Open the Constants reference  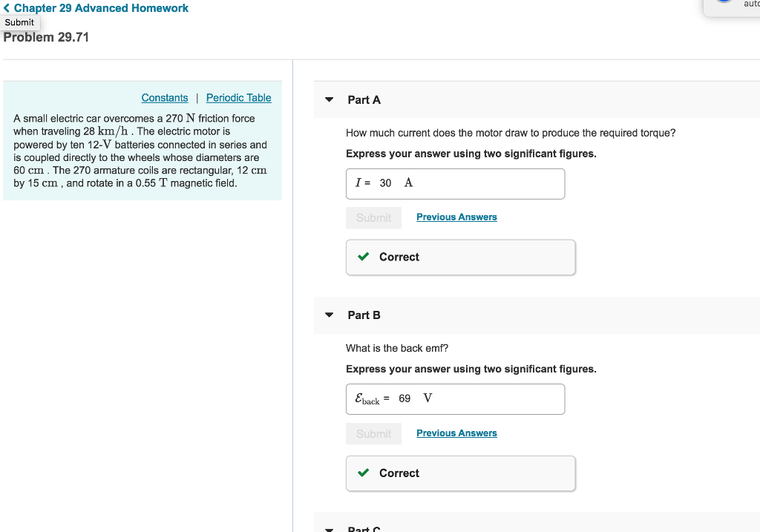coord(165,97)
